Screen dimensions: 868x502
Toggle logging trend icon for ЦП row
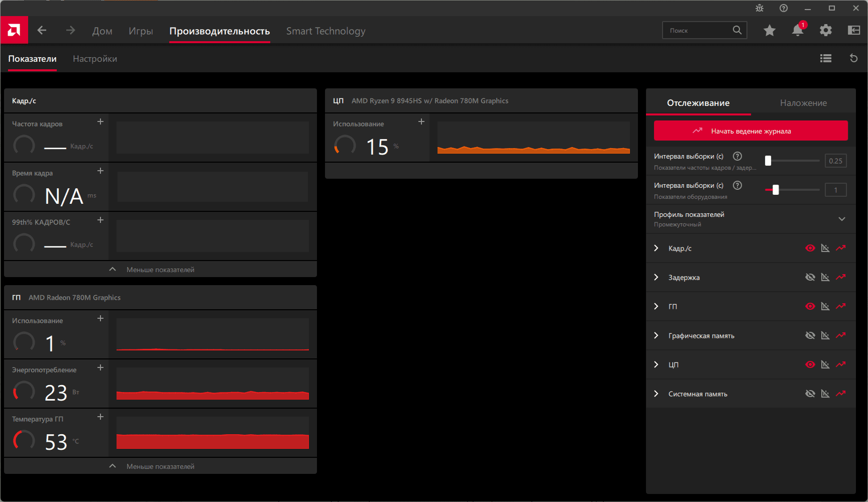pyautogui.click(x=841, y=364)
